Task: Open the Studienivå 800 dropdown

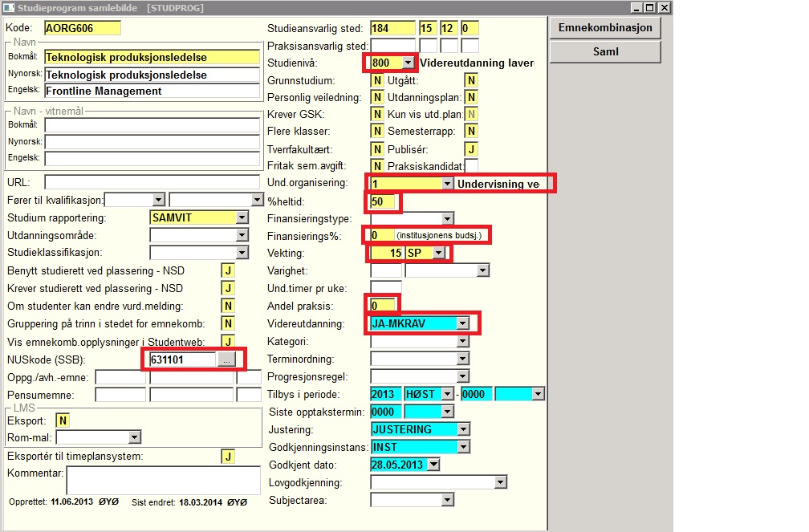Action: coord(408,63)
